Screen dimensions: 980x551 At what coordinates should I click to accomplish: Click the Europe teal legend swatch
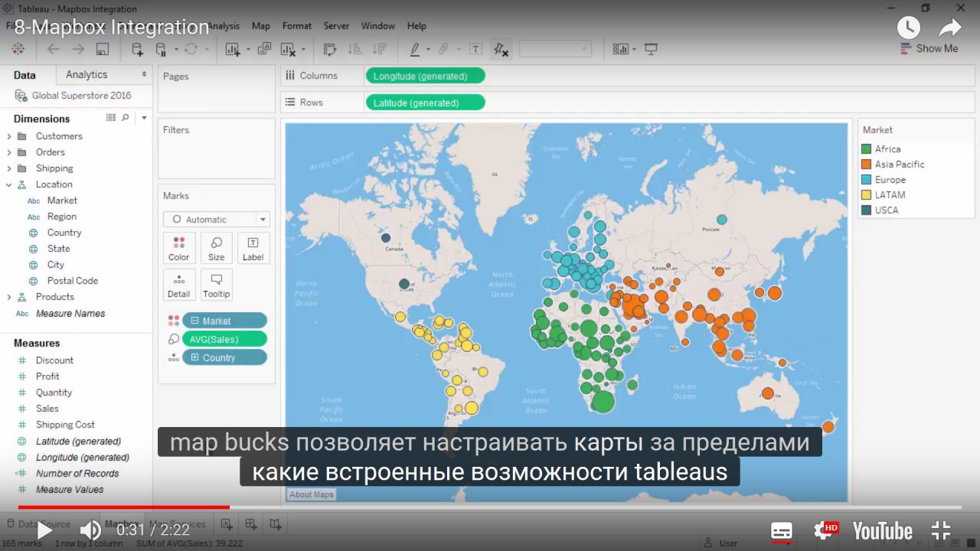tap(867, 180)
